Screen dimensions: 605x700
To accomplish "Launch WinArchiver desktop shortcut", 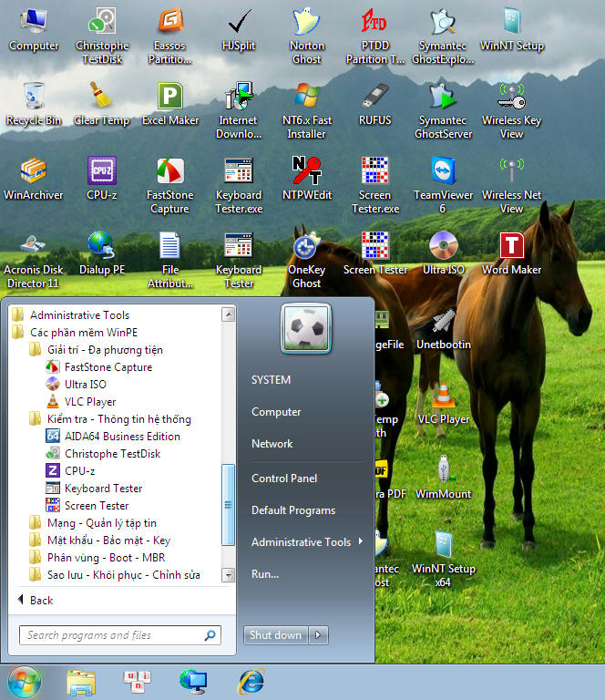I will (34, 179).
